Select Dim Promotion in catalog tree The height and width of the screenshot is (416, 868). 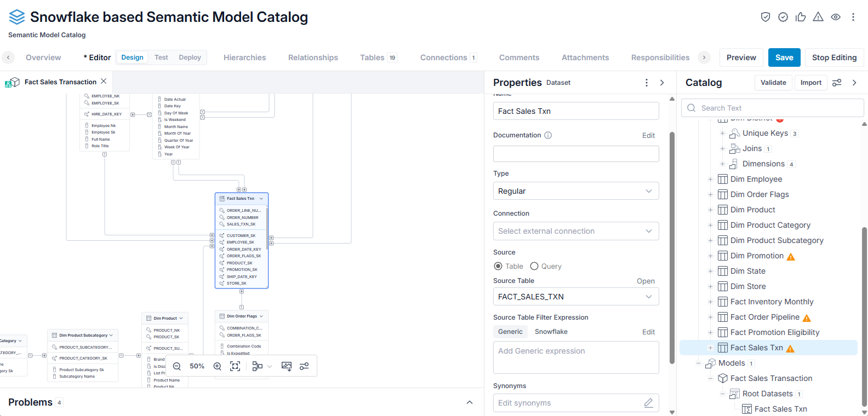[x=757, y=256]
